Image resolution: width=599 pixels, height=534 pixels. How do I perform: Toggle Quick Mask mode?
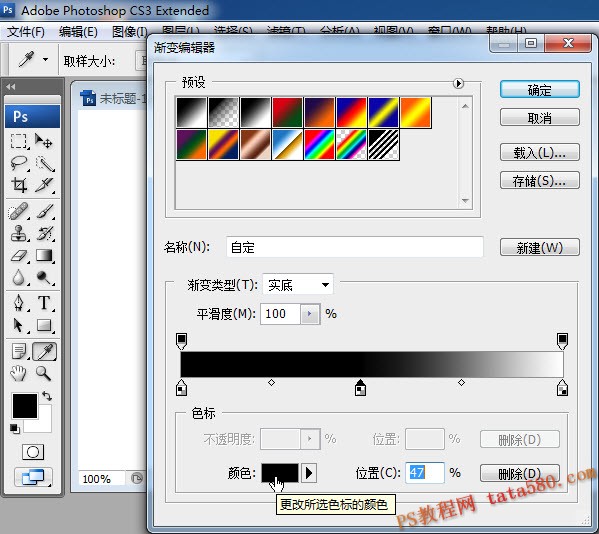coord(33,452)
